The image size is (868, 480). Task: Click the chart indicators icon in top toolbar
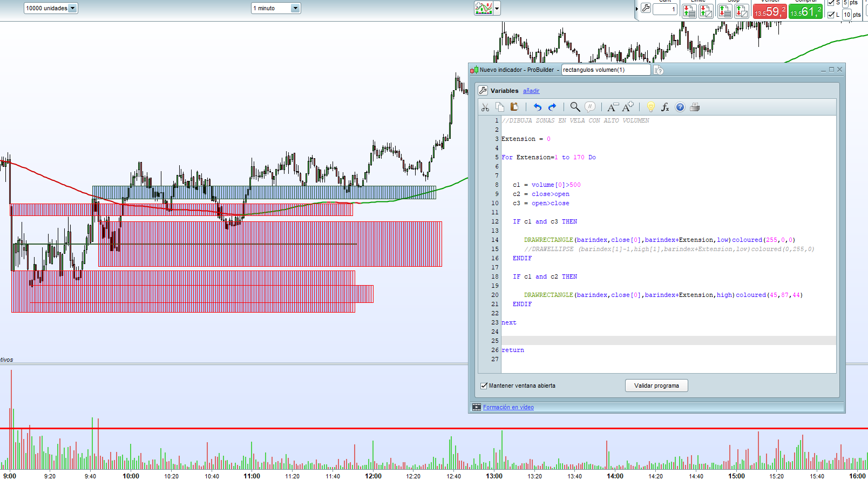pyautogui.click(x=484, y=8)
